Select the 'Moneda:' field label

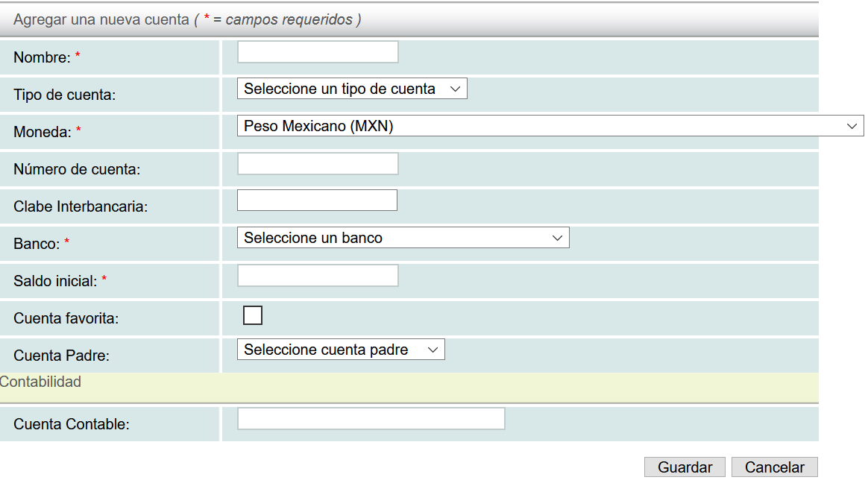[43, 132]
